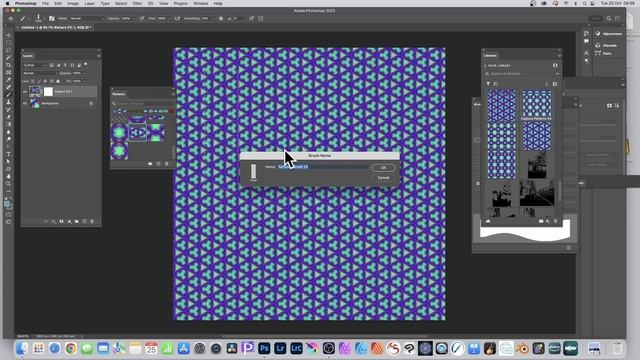Image resolution: width=640 pixels, height=360 pixels.
Task: Select the Eyedropper tool
Action: click(x=9, y=80)
